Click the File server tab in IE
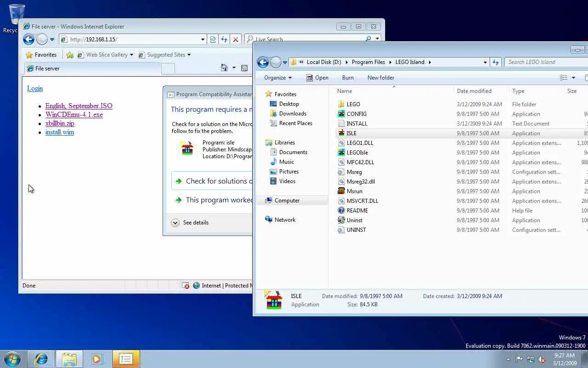Image resolution: width=588 pixels, height=368 pixels. (92, 69)
